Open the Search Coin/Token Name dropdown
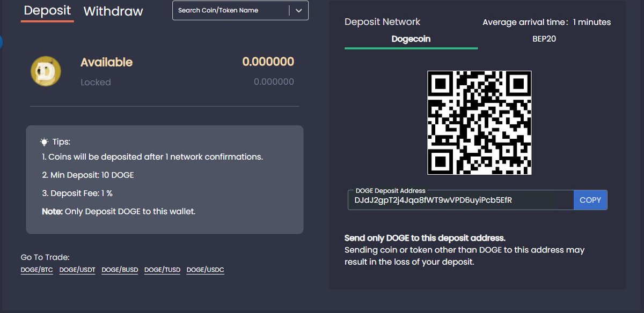644x313 pixels. pyautogui.click(x=240, y=10)
